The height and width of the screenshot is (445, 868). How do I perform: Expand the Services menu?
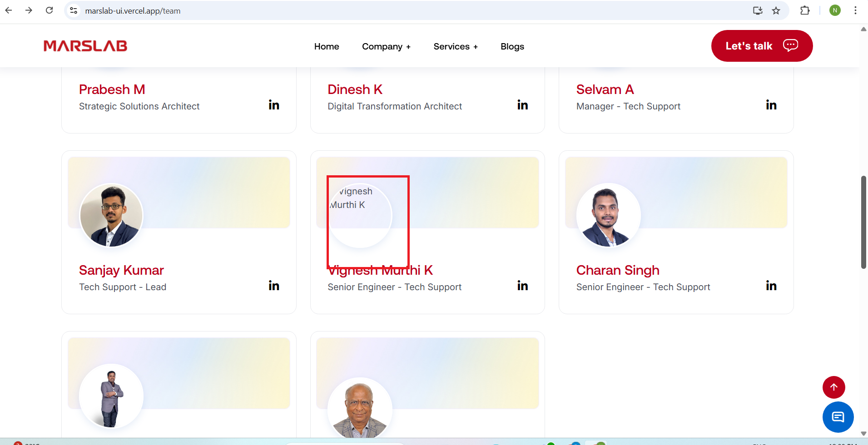tap(455, 46)
